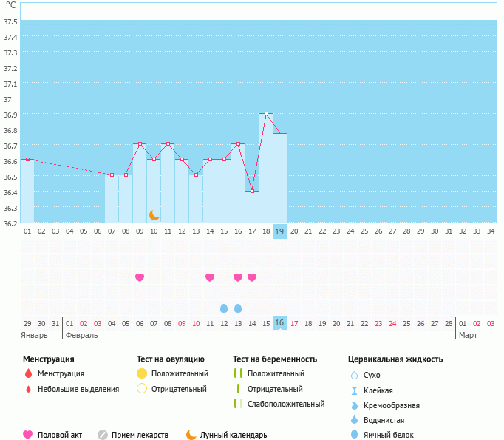
Task: Click the blue drop icon on February 13
Action: (238, 308)
